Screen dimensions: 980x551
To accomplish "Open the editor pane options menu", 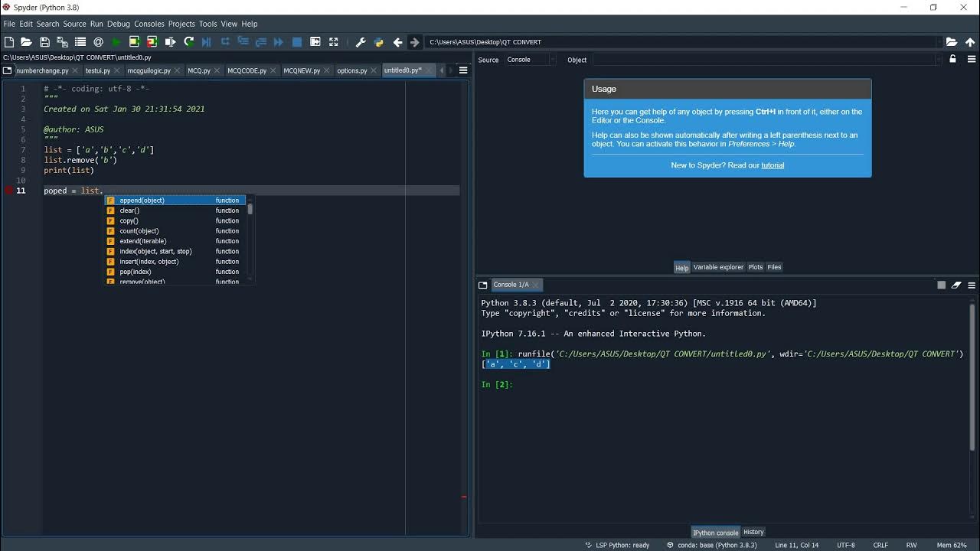I will click(x=463, y=70).
